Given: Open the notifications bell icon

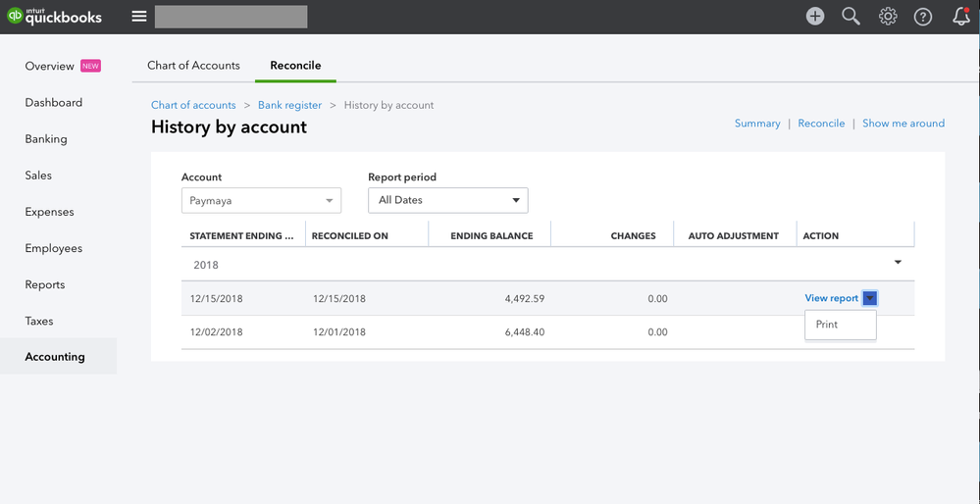Looking at the screenshot, I should point(961,17).
